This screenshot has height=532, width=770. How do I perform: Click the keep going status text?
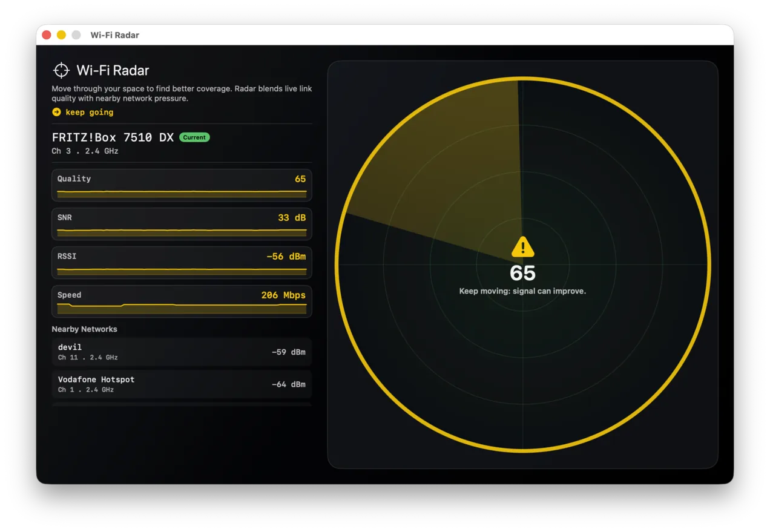[90, 112]
